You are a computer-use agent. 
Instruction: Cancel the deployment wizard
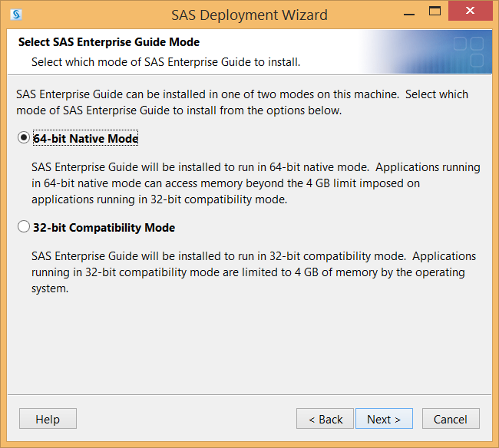point(451,419)
